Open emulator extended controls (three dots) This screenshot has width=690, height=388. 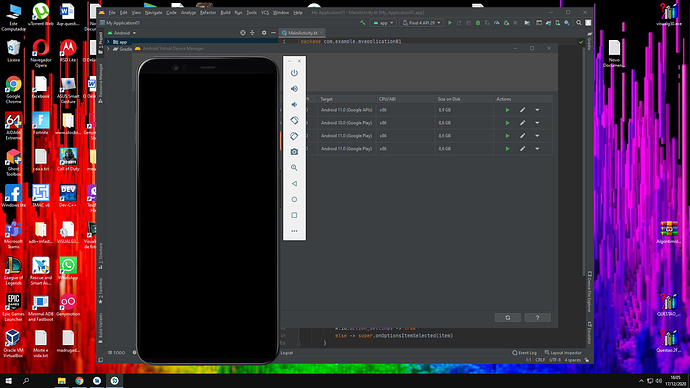[x=294, y=231]
